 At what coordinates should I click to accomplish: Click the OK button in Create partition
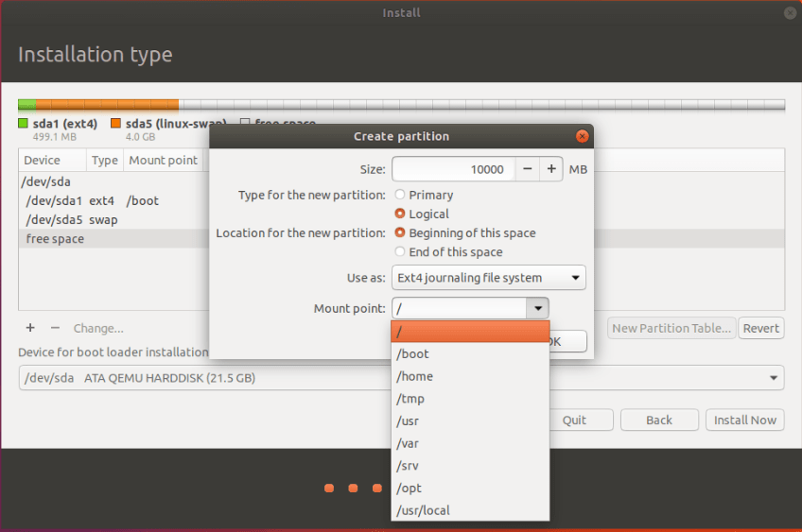pyautogui.click(x=567, y=341)
